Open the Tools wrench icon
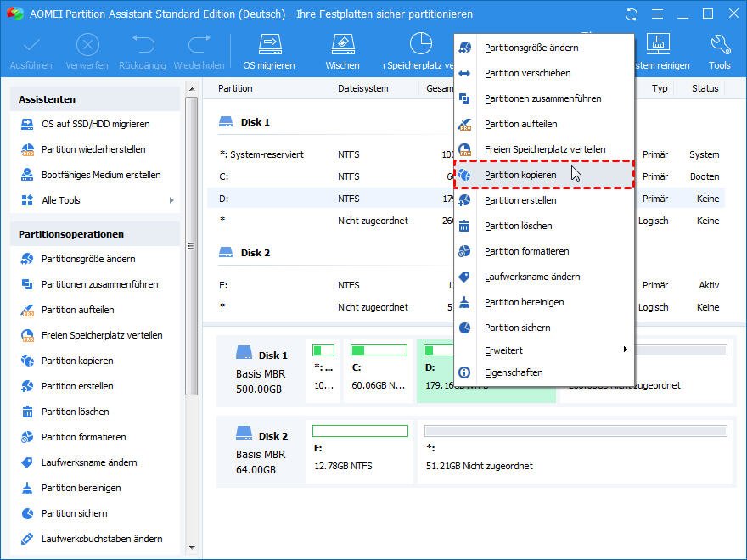This screenshot has height=560, width=747. coord(720,45)
